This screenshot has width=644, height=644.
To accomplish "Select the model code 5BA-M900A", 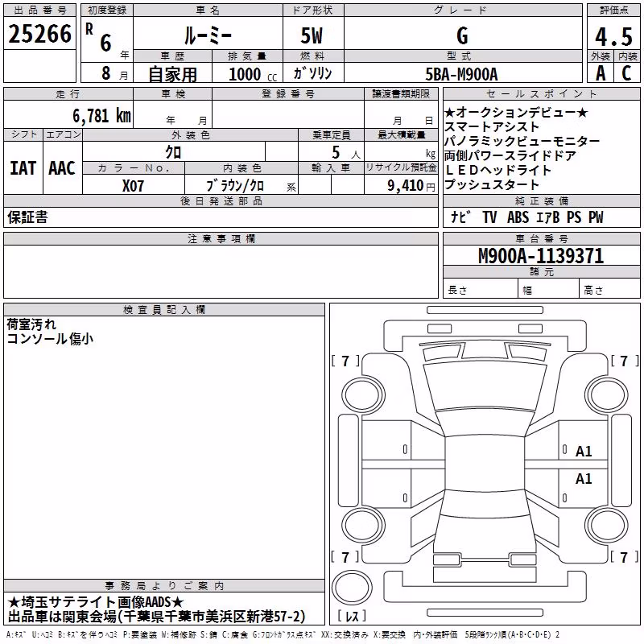I will [461, 75].
